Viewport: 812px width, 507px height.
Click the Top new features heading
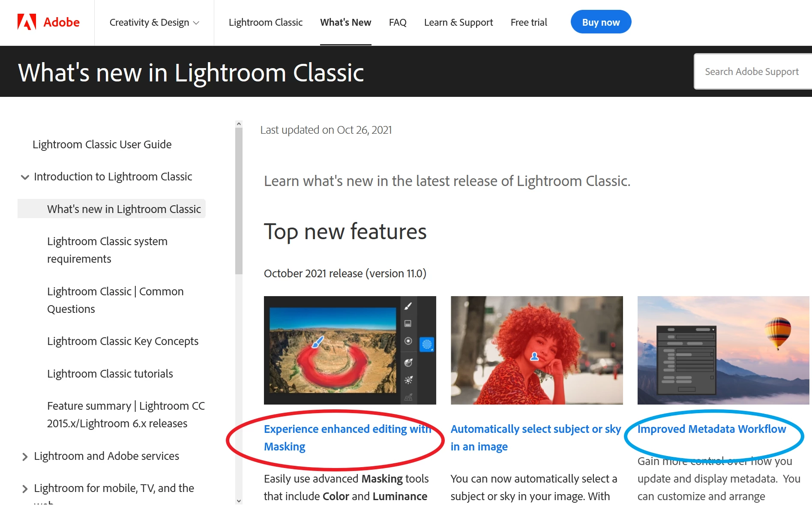tap(345, 232)
